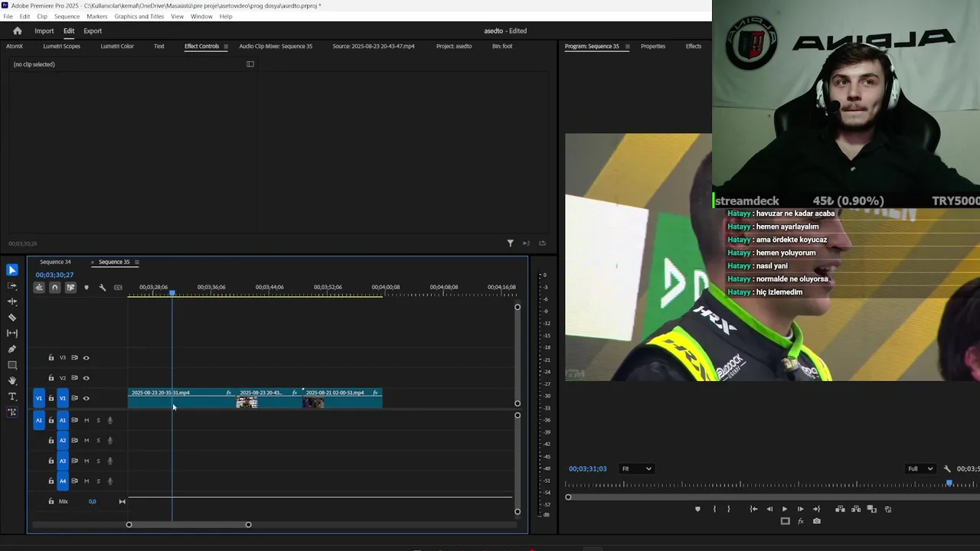This screenshot has width=980, height=551.
Task: Toggle V1 source patching button
Action: click(x=39, y=398)
